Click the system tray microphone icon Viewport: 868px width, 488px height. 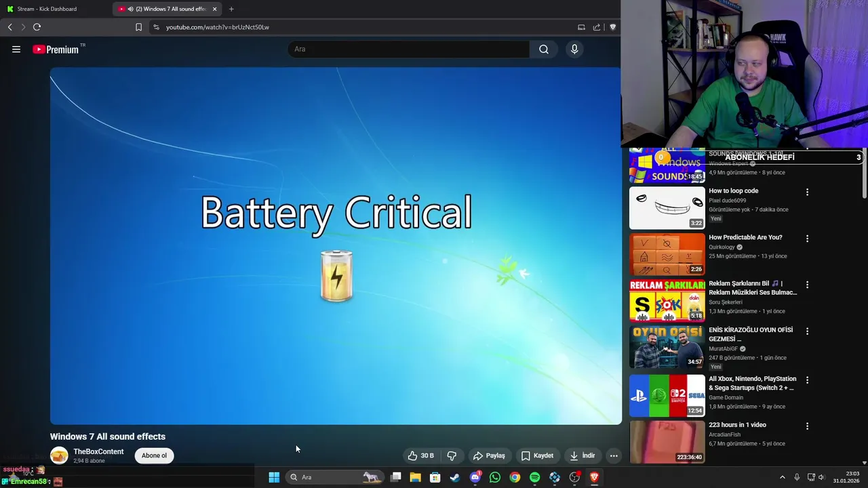797,477
